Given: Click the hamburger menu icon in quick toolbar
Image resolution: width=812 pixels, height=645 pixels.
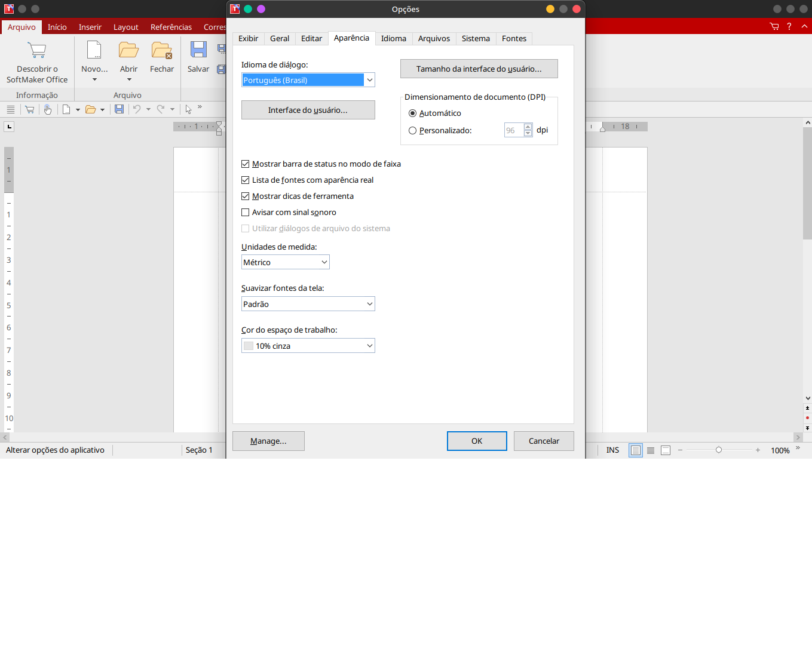Looking at the screenshot, I should [x=10, y=109].
